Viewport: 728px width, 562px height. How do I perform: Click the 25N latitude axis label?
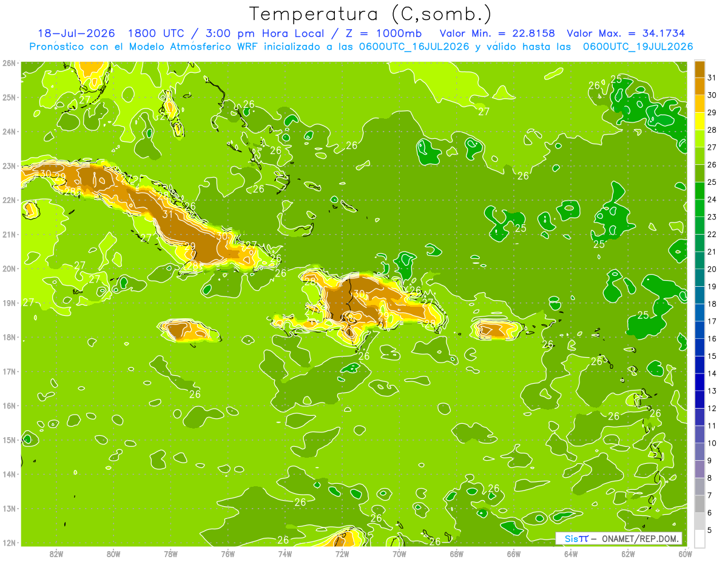pos(9,97)
